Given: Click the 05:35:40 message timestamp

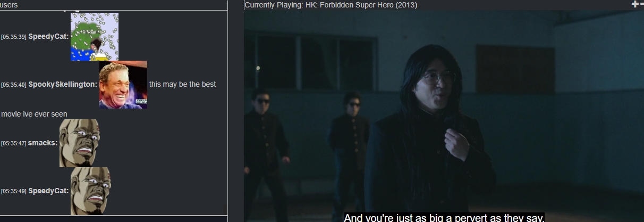Looking at the screenshot, I should 14,85.
